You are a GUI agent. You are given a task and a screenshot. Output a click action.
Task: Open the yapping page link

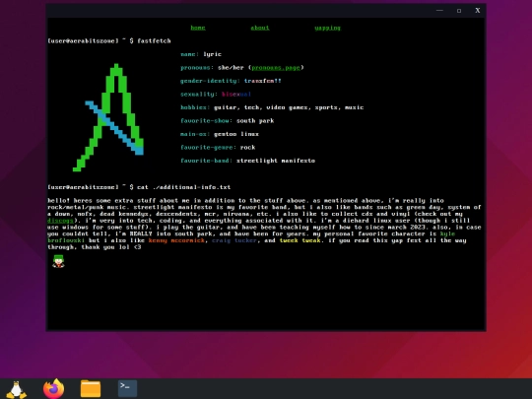tap(327, 28)
